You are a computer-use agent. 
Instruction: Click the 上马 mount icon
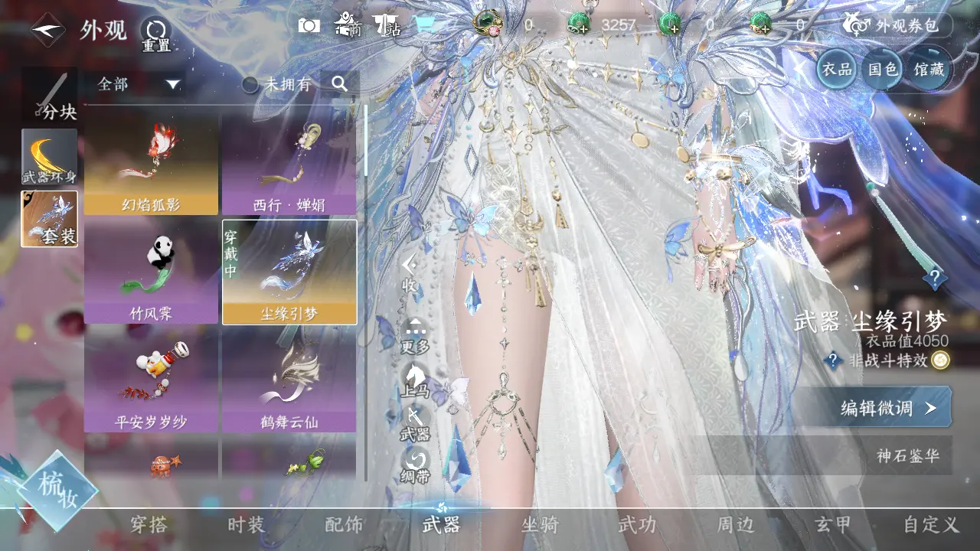pyautogui.click(x=415, y=380)
